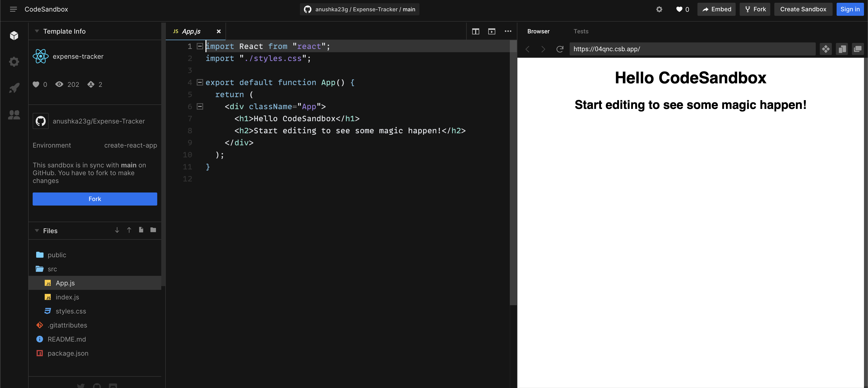This screenshot has height=388, width=868.
Task: Click the Embed button
Action: (x=716, y=9)
